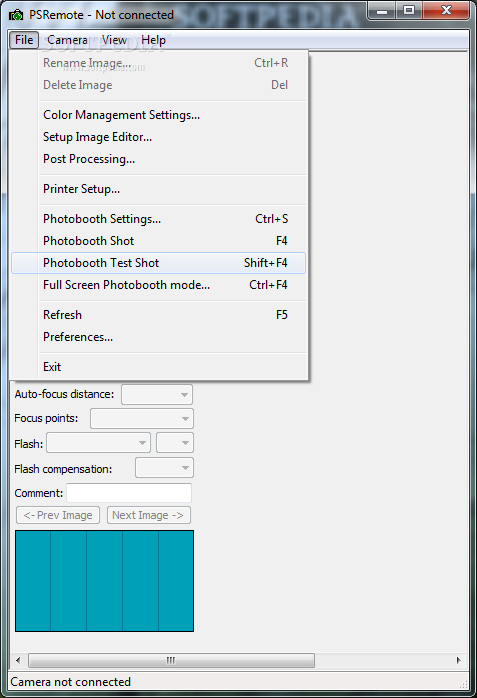Select Refresh from File menu
This screenshot has height=698, width=477.
158,315
